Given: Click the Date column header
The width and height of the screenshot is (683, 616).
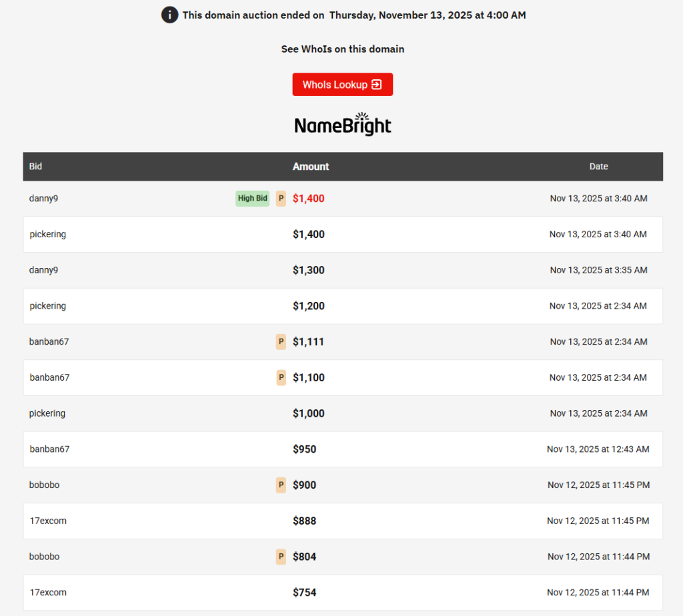Looking at the screenshot, I should tap(598, 167).
